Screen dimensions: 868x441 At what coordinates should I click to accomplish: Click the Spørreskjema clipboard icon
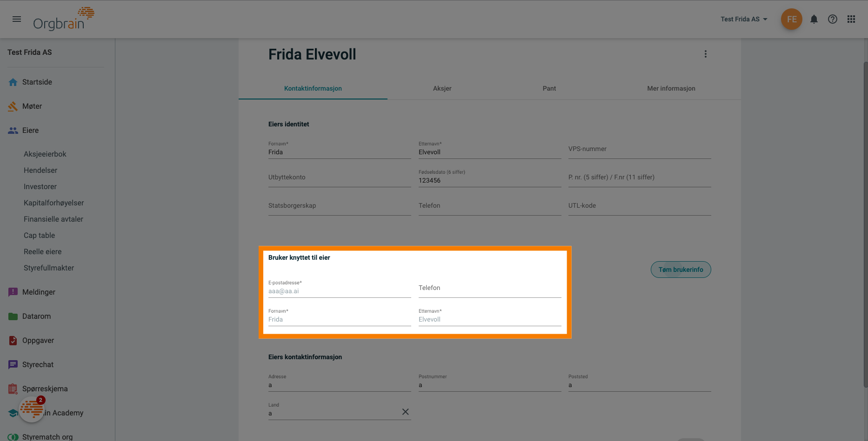point(13,389)
